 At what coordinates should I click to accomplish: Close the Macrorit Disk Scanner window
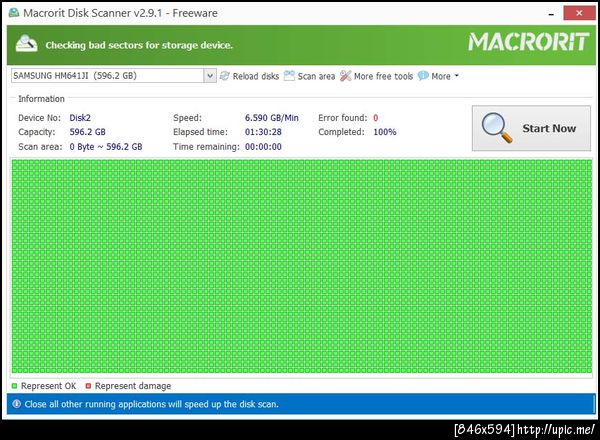click(579, 13)
